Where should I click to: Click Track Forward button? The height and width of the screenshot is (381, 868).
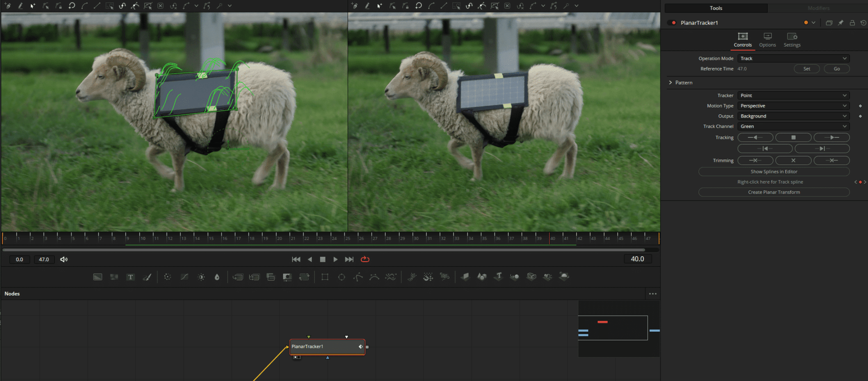coord(831,137)
